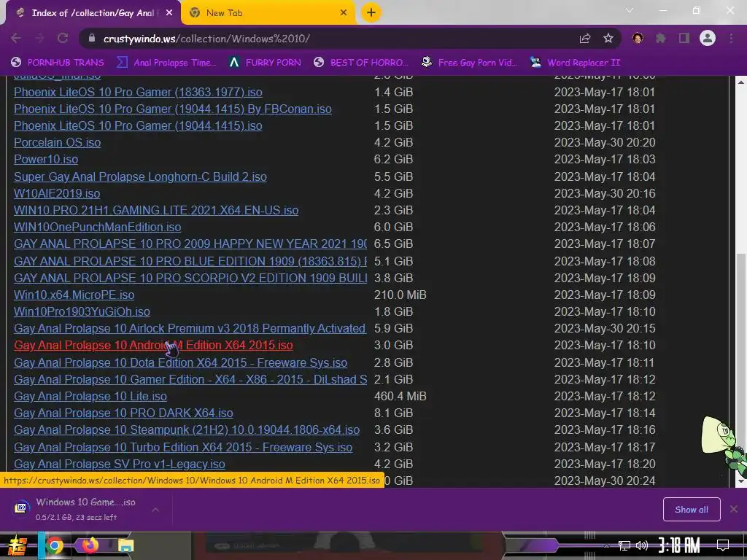Click Show all downloads button
This screenshot has width=747, height=560.
tap(692, 510)
